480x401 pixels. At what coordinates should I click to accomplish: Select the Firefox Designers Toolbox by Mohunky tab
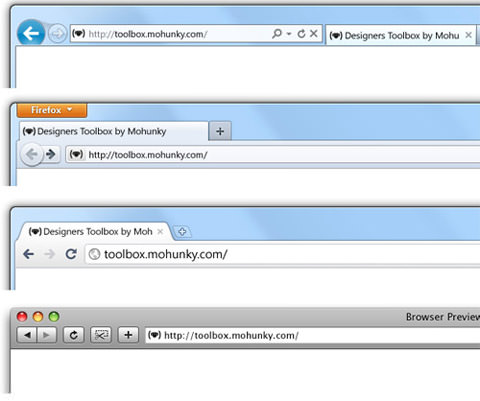pos(114,132)
